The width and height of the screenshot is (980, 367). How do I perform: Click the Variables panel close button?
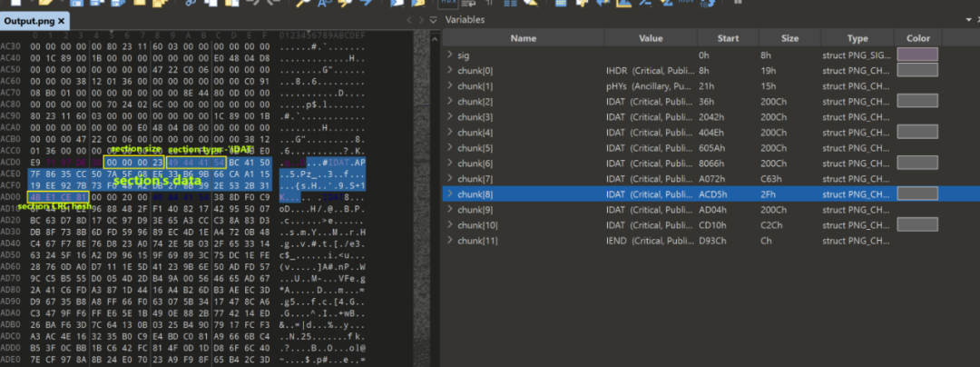click(x=979, y=20)
